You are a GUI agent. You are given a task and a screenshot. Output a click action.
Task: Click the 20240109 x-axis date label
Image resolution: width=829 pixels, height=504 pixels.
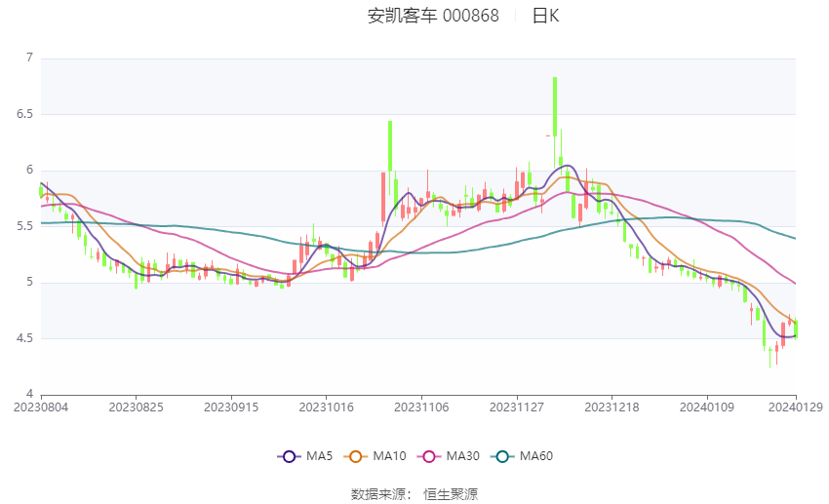pos(707,407)
